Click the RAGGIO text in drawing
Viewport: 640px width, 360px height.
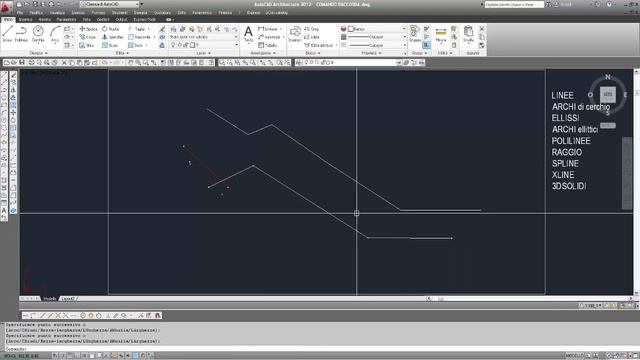point(567,152)
